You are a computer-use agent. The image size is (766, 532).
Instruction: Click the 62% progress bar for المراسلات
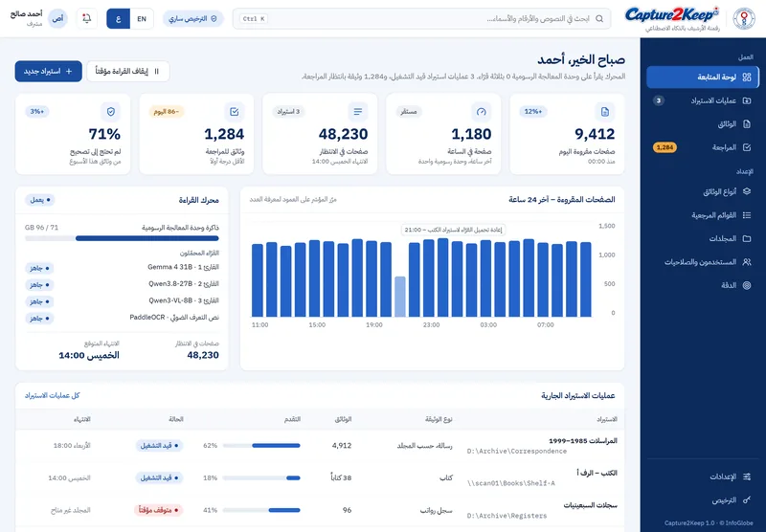pos(261,445)
